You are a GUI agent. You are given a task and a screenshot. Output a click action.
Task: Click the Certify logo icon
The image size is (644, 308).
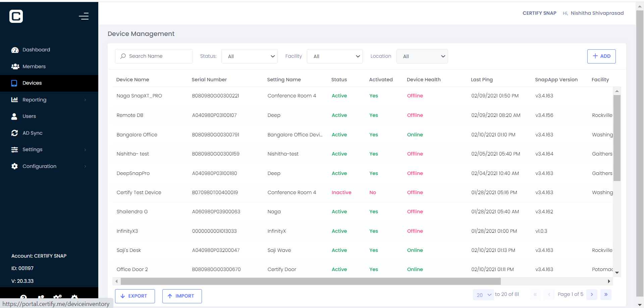(16, 16)
